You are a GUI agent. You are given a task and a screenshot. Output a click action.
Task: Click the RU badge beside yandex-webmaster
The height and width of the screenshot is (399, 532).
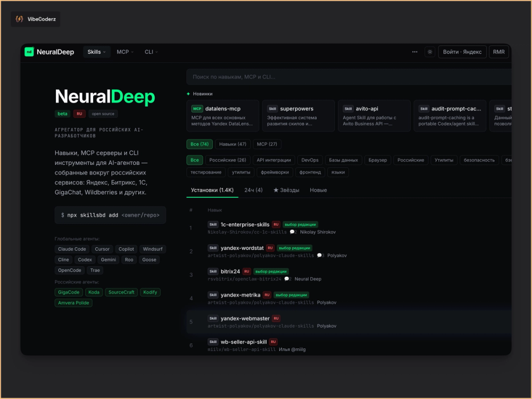coord(276,319)
